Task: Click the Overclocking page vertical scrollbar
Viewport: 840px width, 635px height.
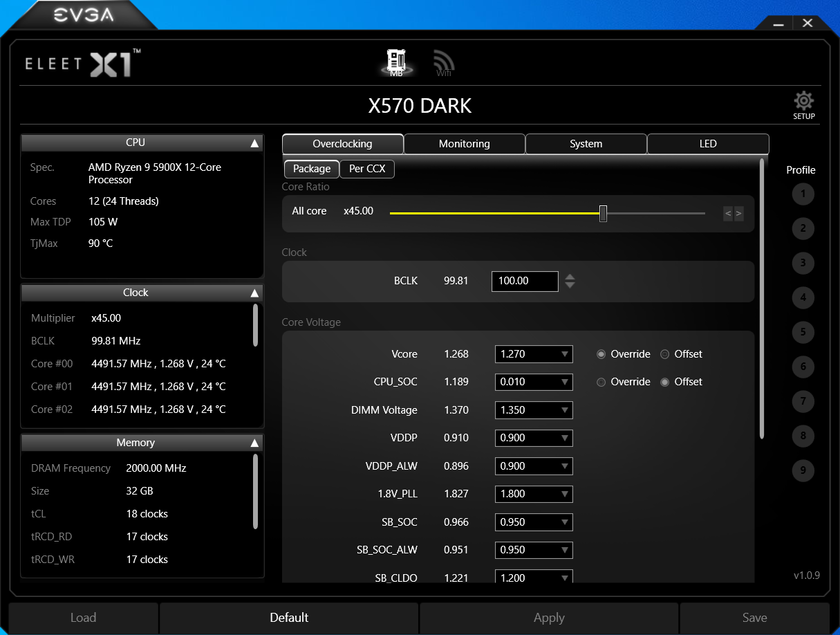Action: coord(762,299)
